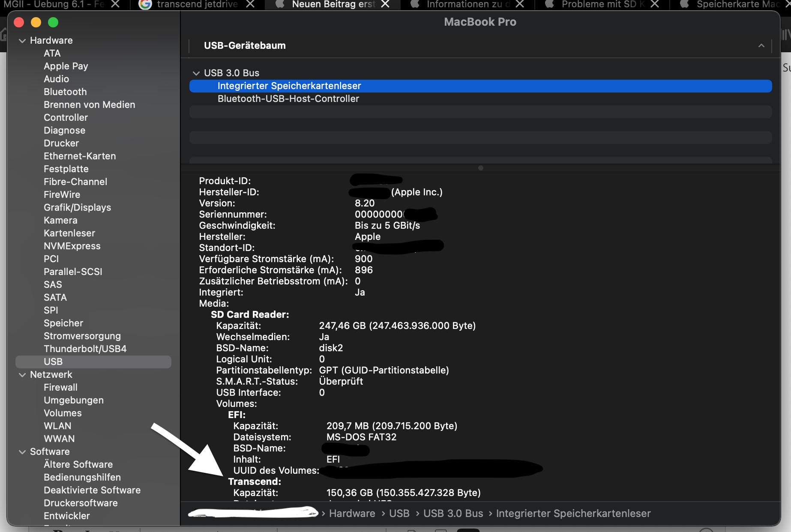Open Brennen von Medien entry
The image size is (791, 532).
coord(90,105)
